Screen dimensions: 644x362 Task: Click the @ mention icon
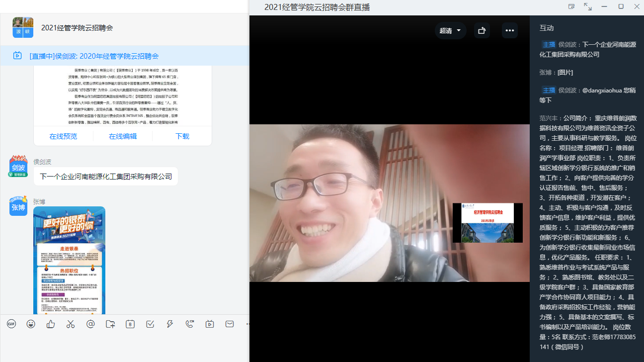90,324
